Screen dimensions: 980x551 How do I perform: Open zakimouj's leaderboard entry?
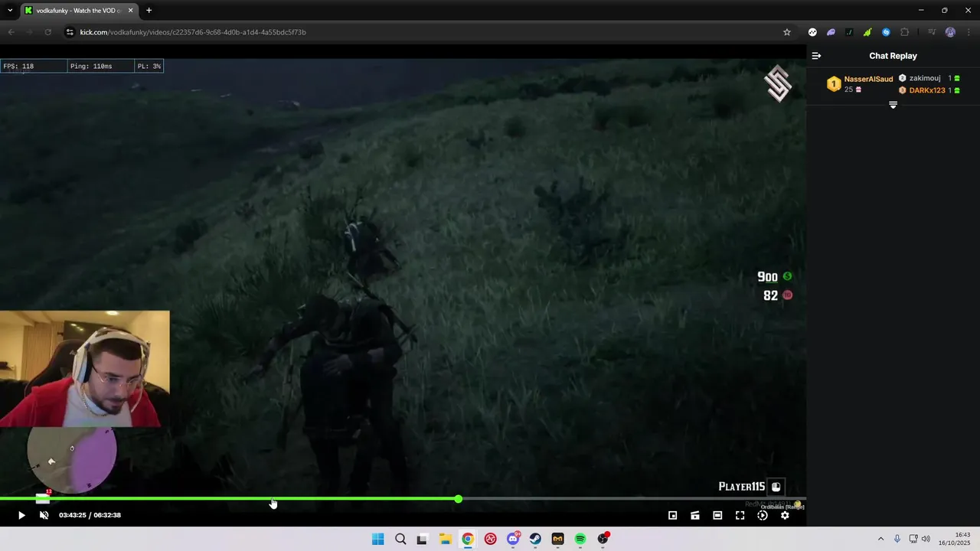pos(925,78)
